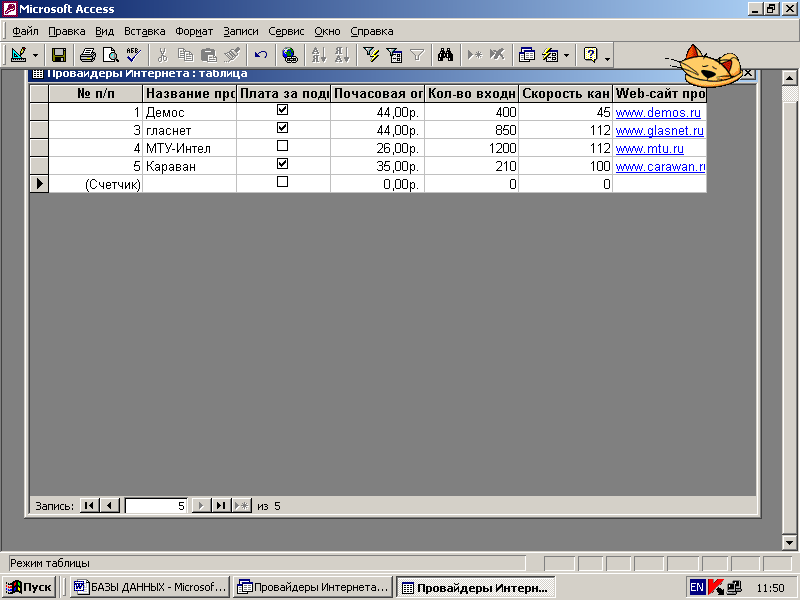Click the Format Painter brush icon

(x=232, y=55)
